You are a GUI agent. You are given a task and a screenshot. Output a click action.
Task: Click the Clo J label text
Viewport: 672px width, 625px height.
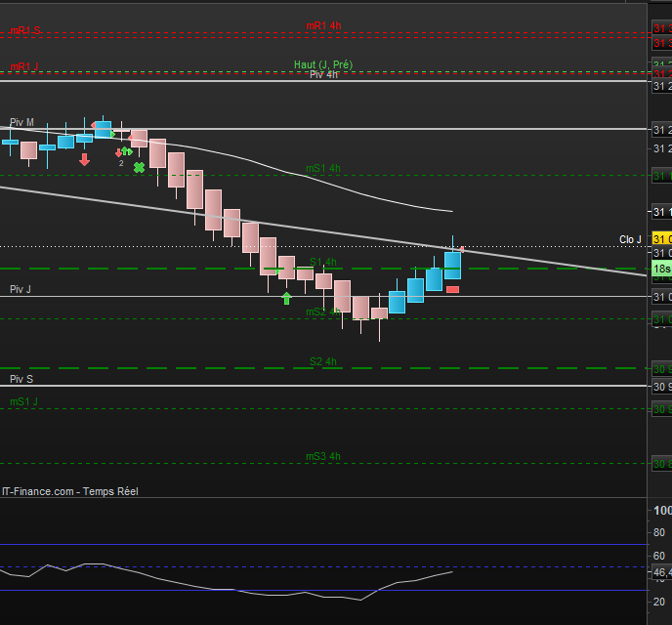point(630,239)
